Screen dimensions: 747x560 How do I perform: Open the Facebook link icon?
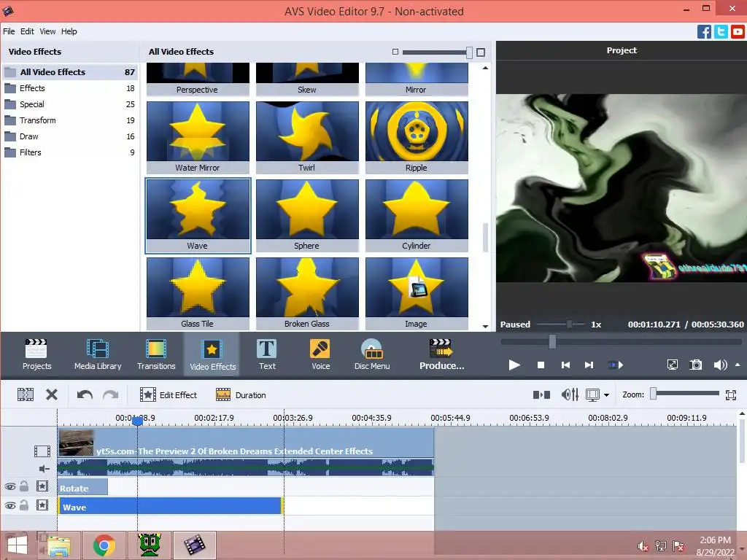704,32
